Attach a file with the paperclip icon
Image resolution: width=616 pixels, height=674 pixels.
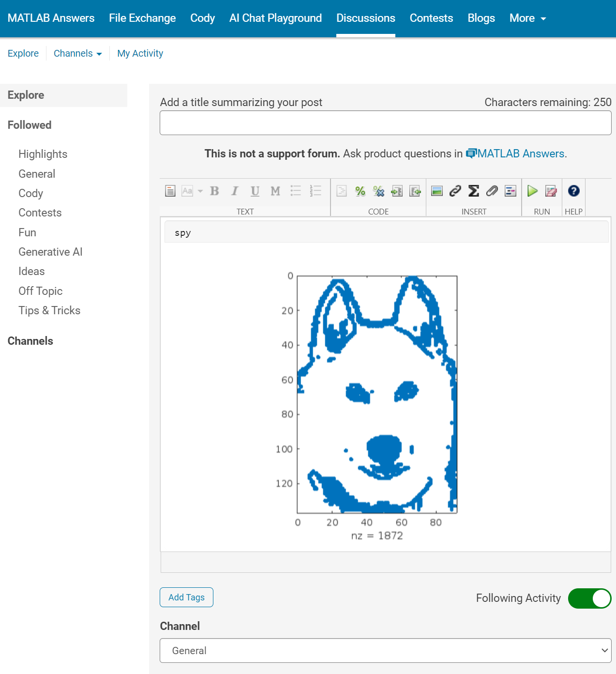(x=492, y=191)
